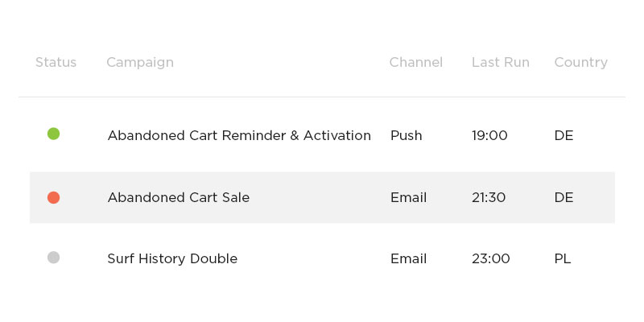Click the red status dot
The height and width of the screenshot is (322, 644).
pos(53,197)
